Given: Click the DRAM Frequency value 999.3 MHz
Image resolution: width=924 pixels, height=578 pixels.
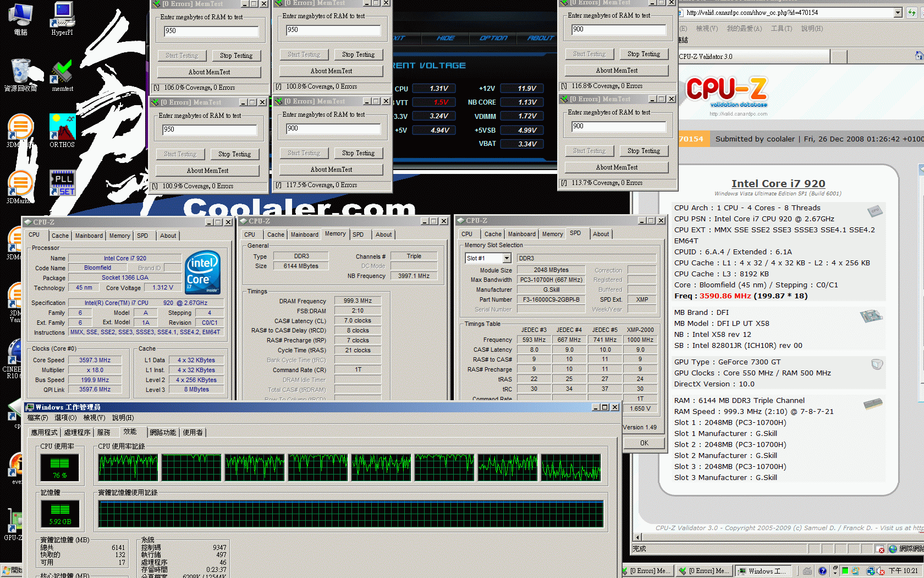Looking at the screenshot, I should (358, 301).
